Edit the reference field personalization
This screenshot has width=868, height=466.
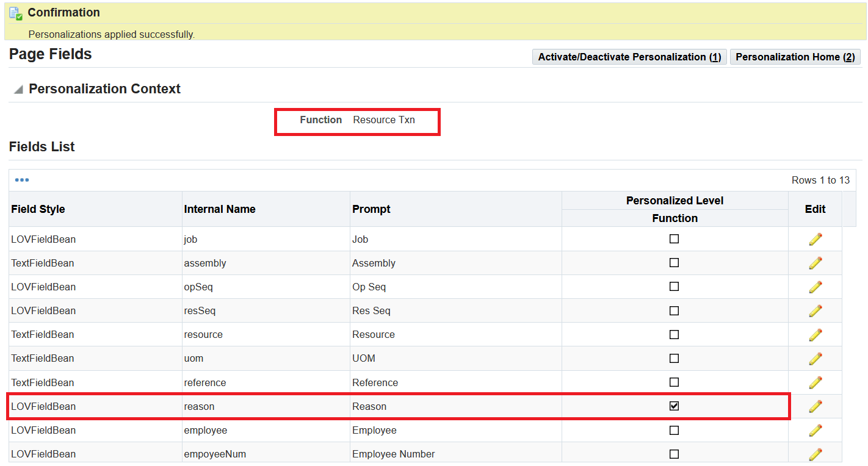tap(815, 382)
